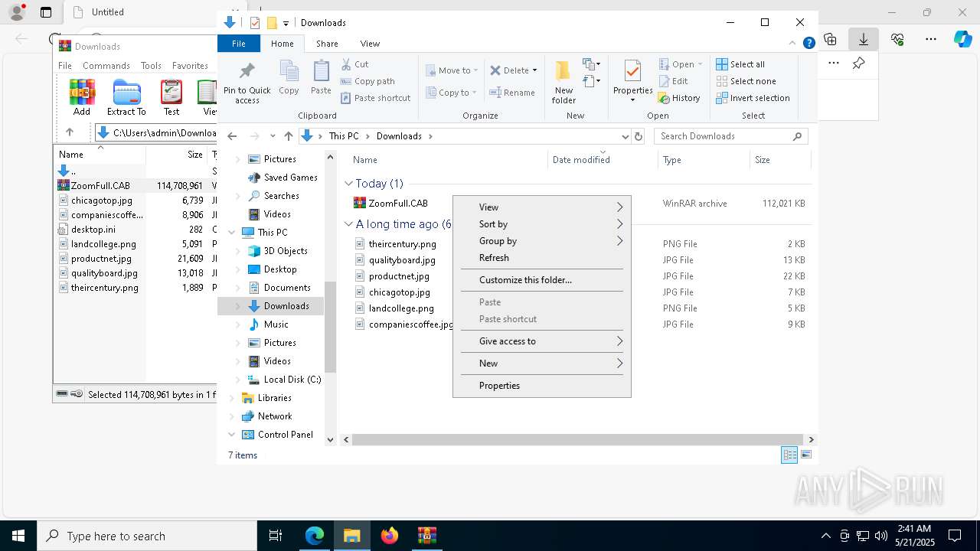
Task: Open address bar history dropdown
Action: [625, 136]
